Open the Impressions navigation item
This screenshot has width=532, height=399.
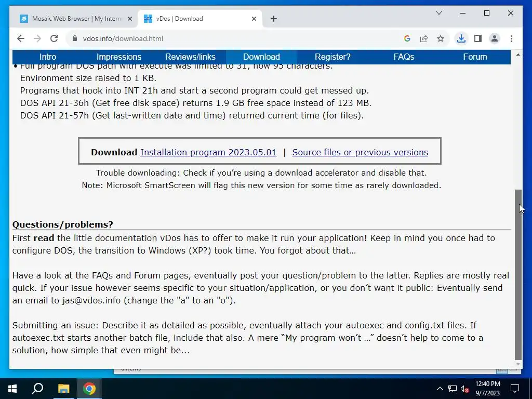pyautogui.click(x=119, y=57)
